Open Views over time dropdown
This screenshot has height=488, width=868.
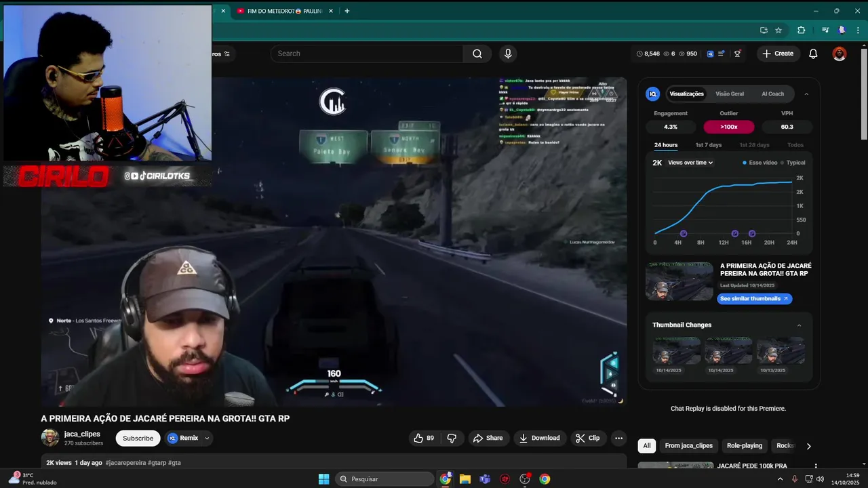[690, 163]
